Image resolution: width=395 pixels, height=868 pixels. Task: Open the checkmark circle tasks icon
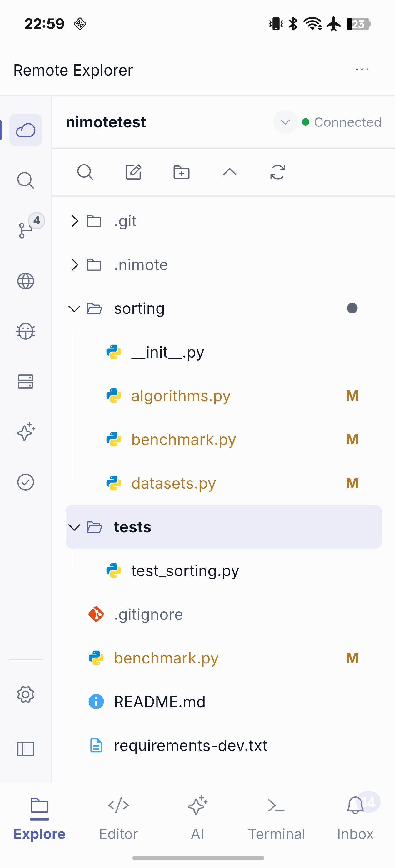point(26,482)
